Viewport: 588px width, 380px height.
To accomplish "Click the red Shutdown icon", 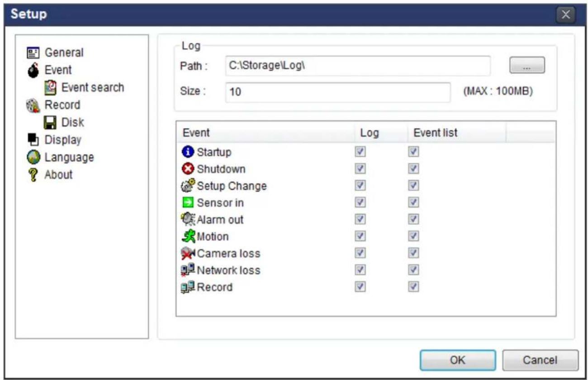I will 188,169.
